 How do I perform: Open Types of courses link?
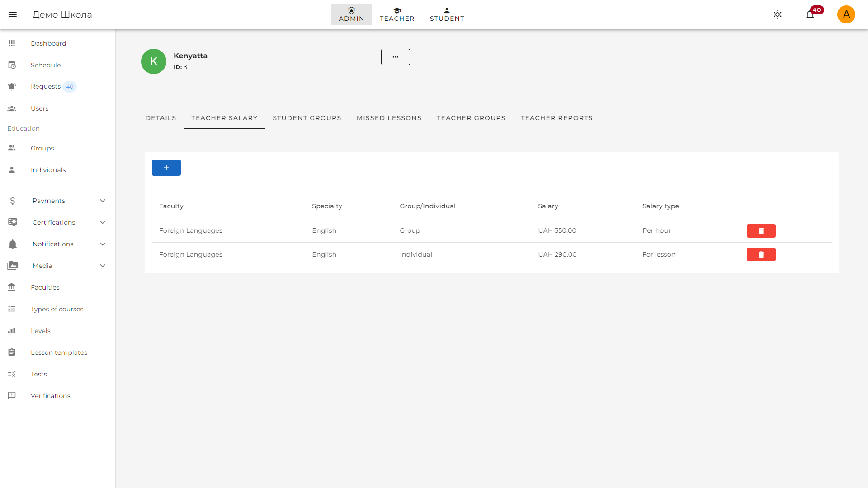pyautogui.click(x=57, y=309)
